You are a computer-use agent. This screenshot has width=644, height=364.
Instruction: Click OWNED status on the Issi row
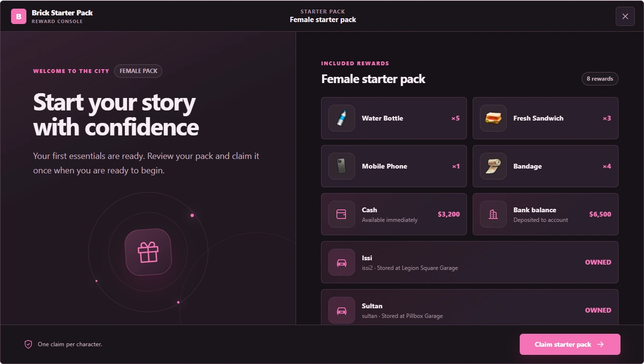[x=598, y=262]
